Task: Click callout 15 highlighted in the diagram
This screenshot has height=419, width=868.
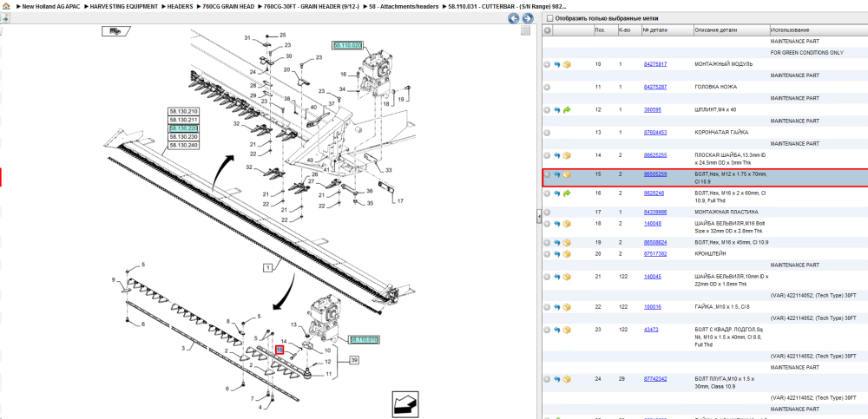Action: coord(279,350)
